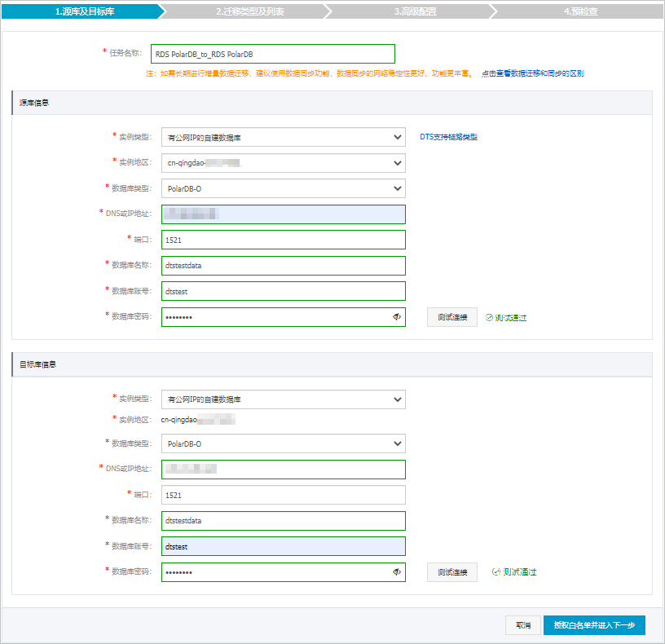Focus source 数据库账号 field

click(284, 291)
